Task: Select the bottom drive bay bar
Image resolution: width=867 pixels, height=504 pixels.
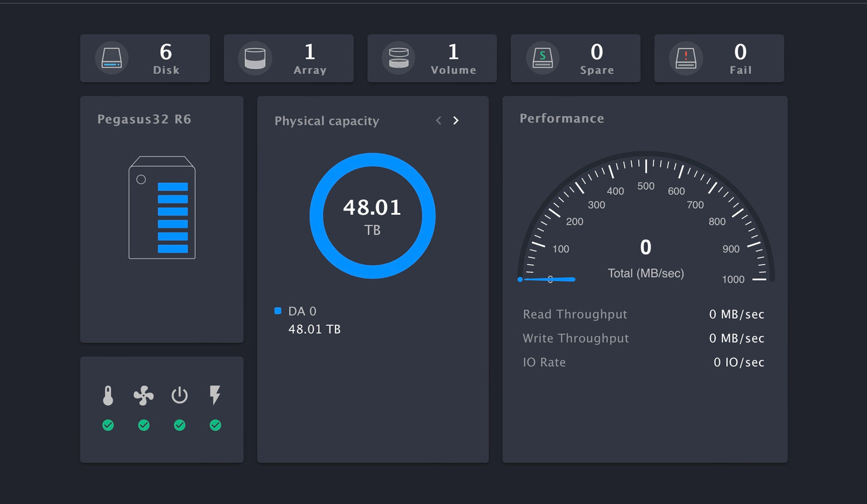Action: [173, 248]
